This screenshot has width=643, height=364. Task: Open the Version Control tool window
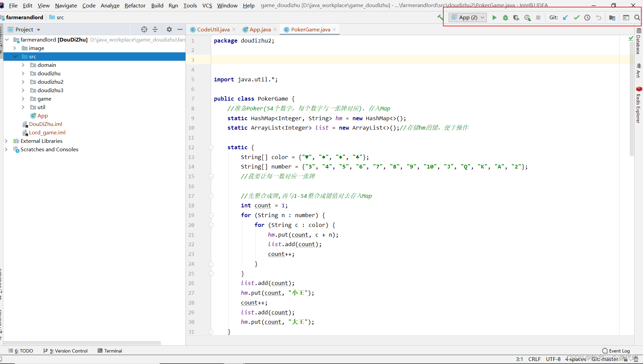(66, 351)
